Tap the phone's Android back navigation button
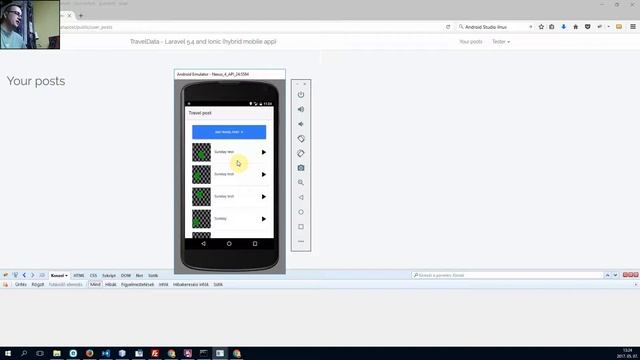This screenshot has height=360, width=640. [x=203, y=244]
